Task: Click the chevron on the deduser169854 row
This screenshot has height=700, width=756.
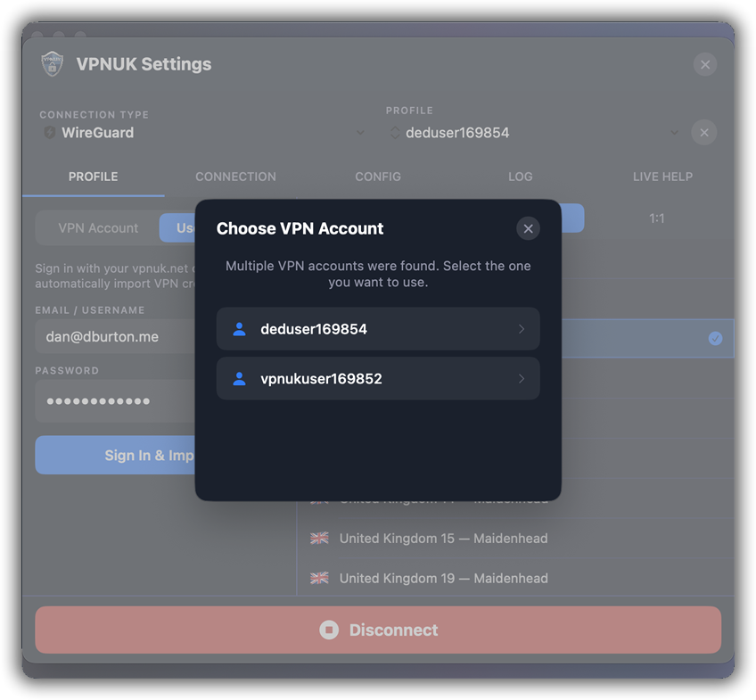Action: [522, 329]
